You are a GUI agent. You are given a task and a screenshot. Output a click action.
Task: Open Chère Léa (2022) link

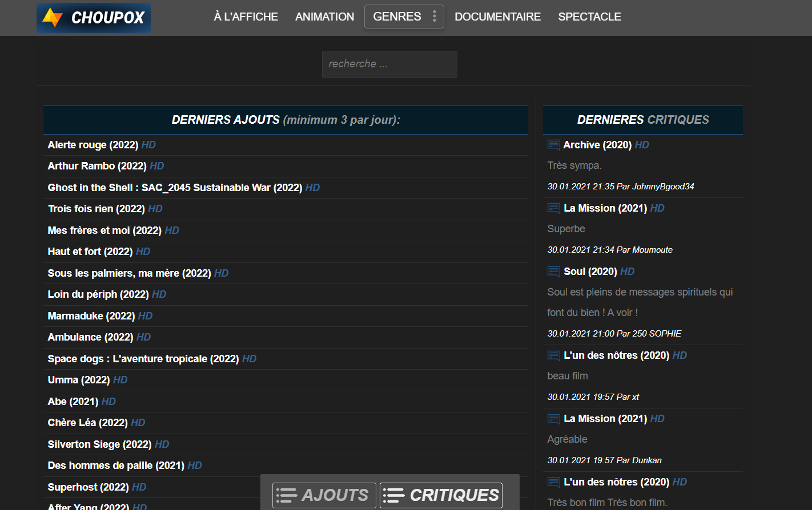(x=88, y=423)
